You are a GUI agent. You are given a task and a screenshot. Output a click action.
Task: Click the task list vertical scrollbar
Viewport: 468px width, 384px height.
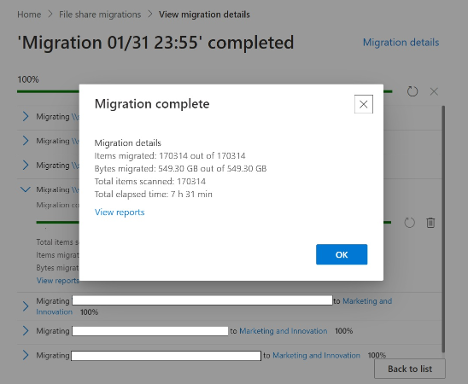point(443,229)
